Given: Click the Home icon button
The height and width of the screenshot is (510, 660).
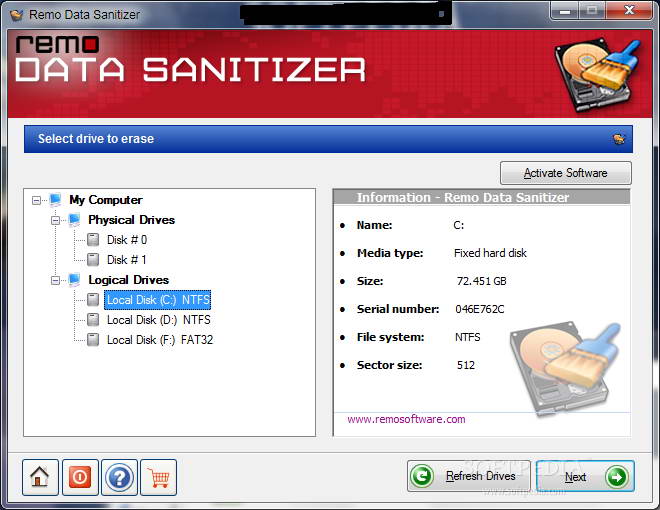Looking at the screenshot, I should (40, 477).
